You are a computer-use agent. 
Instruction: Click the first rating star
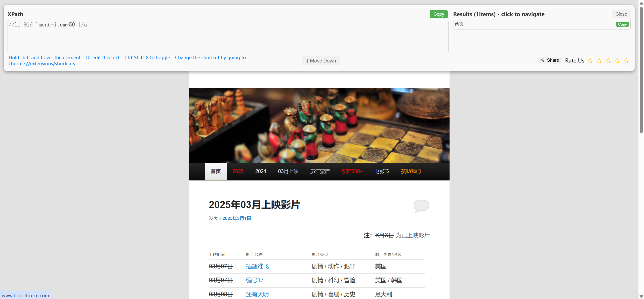pyautogui.click(x=590, y=61)
